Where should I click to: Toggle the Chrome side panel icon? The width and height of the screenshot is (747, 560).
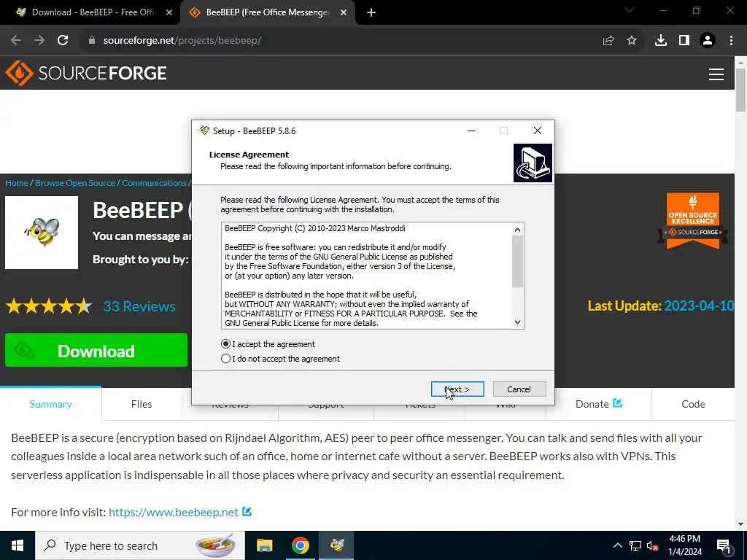click(684, 41)
